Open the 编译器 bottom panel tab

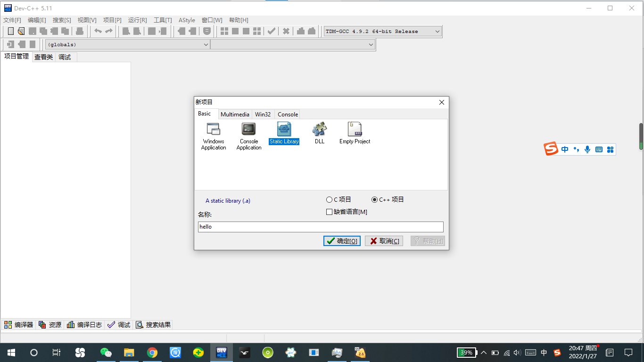[x=19, y=325]
